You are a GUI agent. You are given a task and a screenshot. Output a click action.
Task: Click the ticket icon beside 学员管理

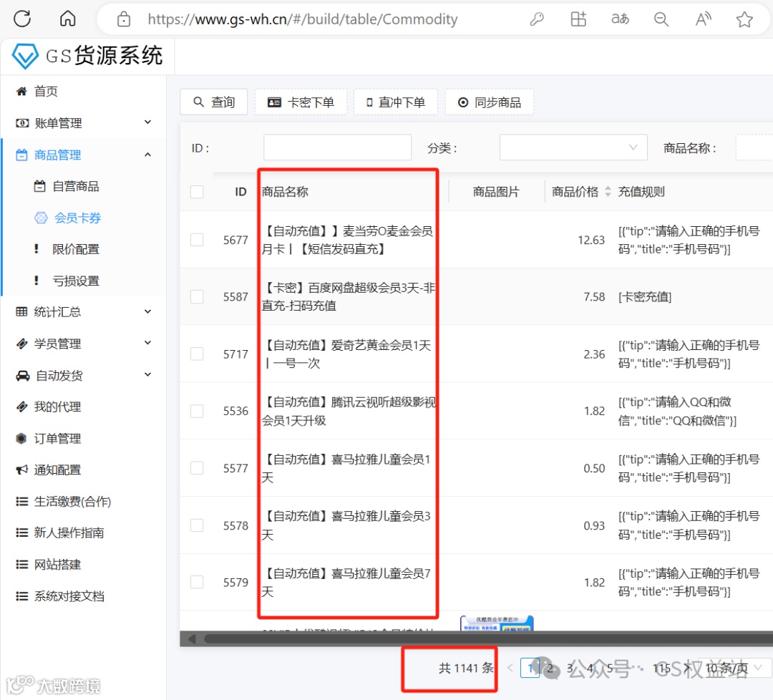pos(21,344)
